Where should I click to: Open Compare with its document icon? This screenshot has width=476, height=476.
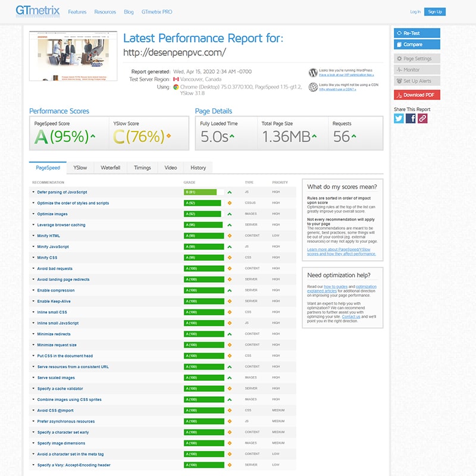[x=416, y=45]
